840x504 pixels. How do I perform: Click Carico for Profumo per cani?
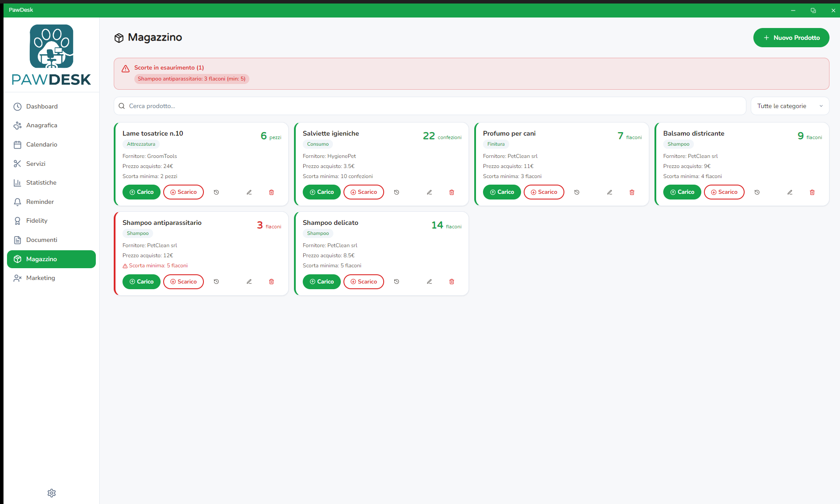[x=502, y=192]
